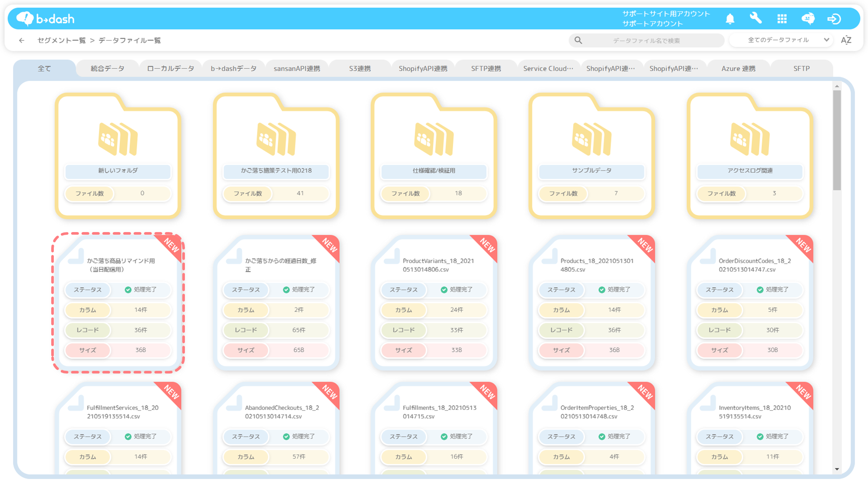The image size is (868, 488).
Task: Click the logout arrow icon
Action: coord(834,19)
